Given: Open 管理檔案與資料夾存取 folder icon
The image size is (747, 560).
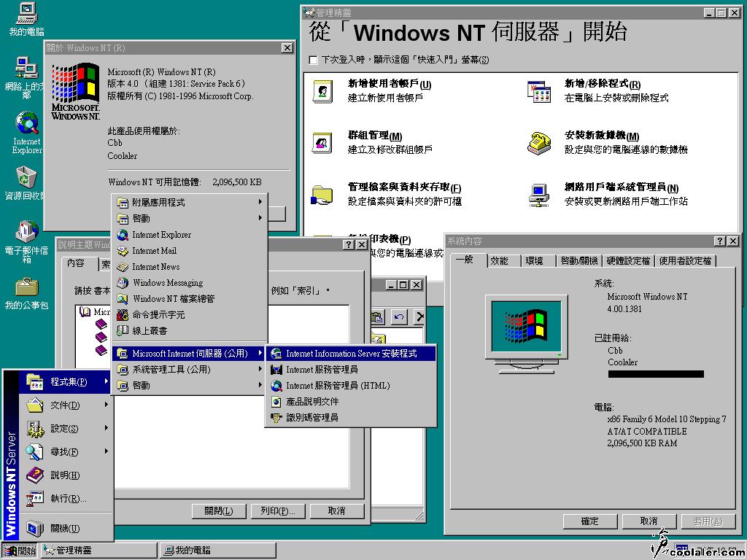Looking at the screenshot, I should tap(321, 194).
